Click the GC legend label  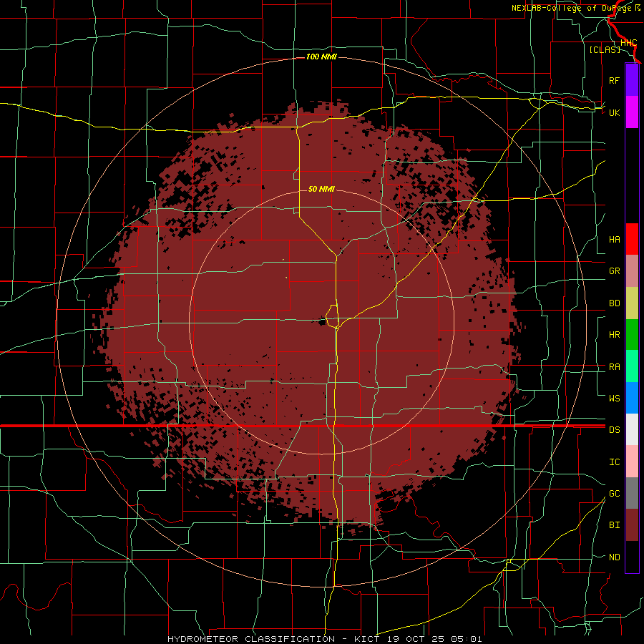click(614, 494)
